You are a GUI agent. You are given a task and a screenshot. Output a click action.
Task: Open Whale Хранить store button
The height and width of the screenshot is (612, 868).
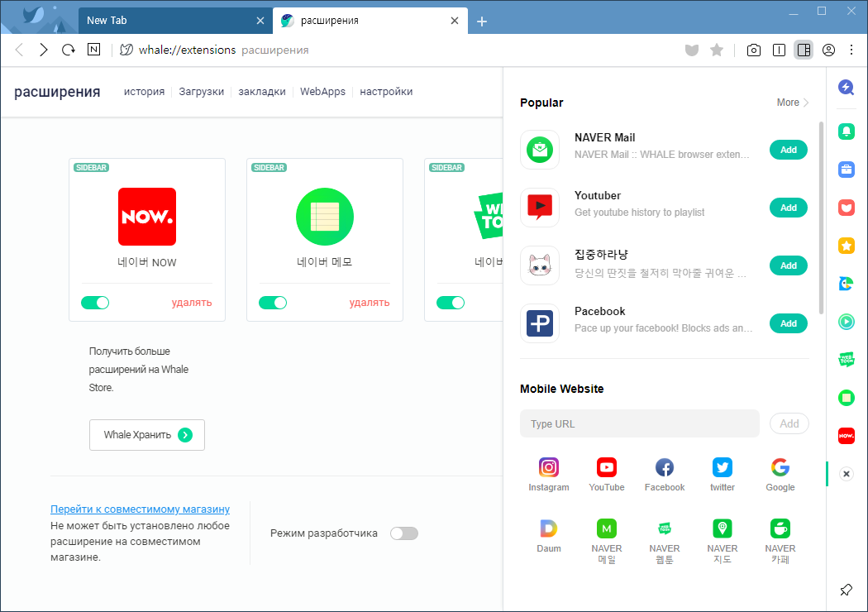[x=147, y=435]
